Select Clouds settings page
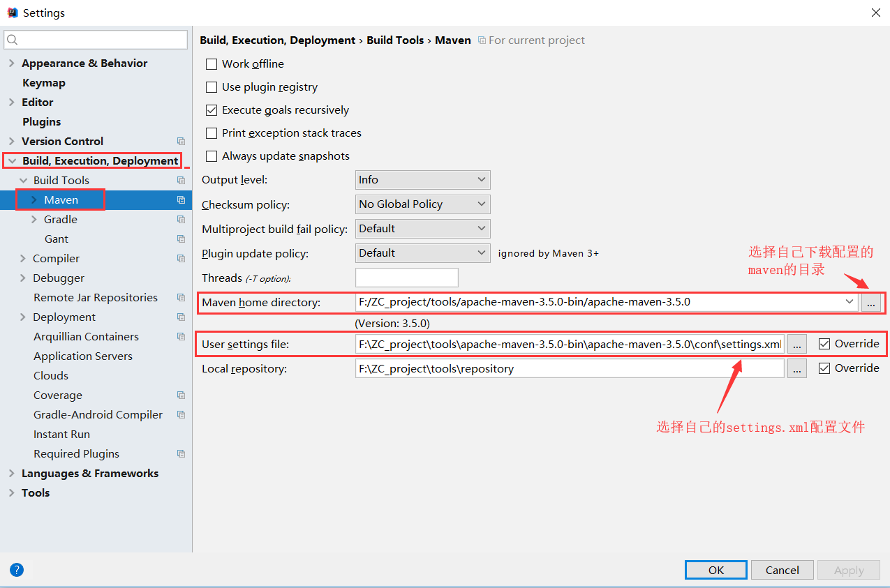The height and width of the screenshot is (588, 890). pos(51,375)
